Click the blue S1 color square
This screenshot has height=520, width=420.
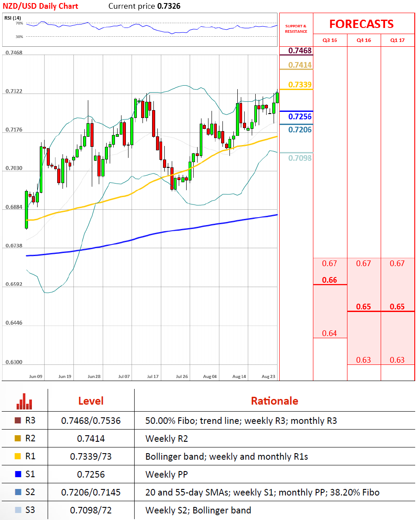click(x=17, y=474)
